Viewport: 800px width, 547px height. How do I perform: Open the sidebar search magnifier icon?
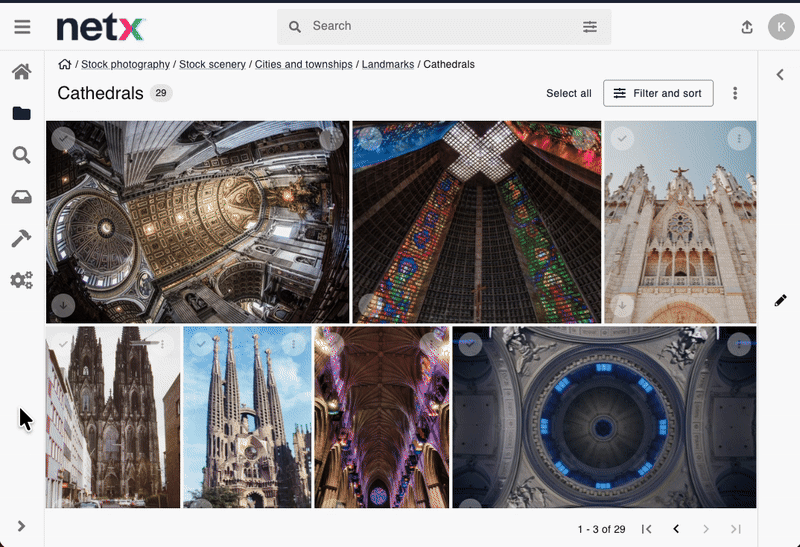pos(21,155)
